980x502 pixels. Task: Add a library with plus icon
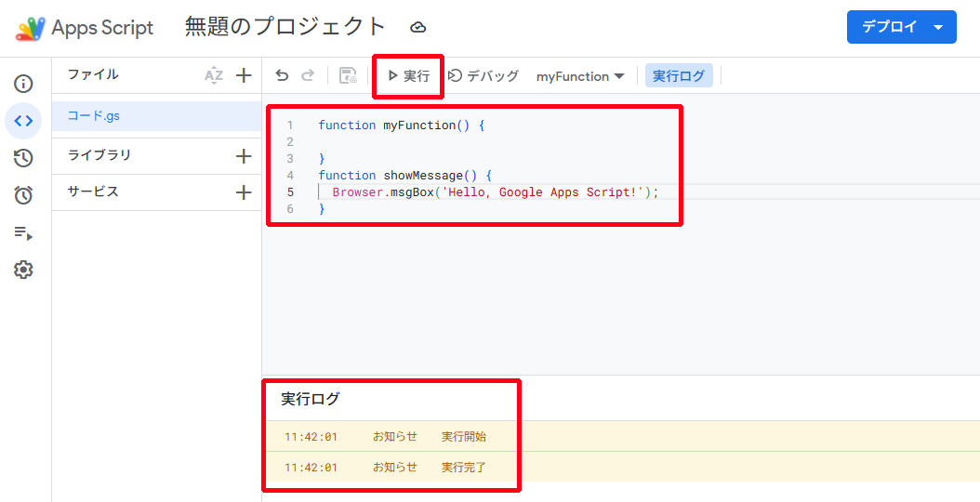pyautogui.click(x=243, y=155)
